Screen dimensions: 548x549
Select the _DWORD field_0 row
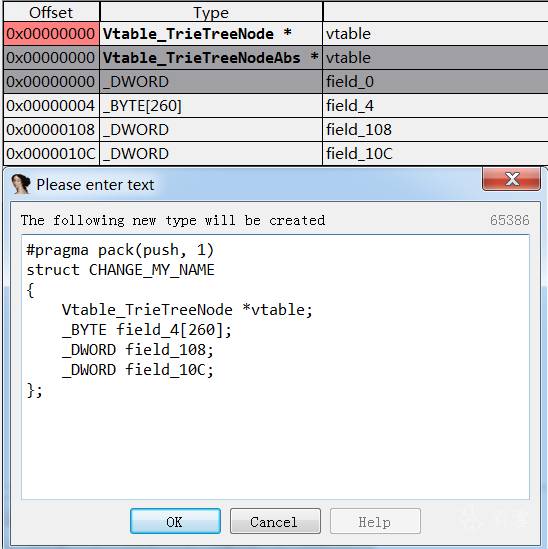click(276, 82)
